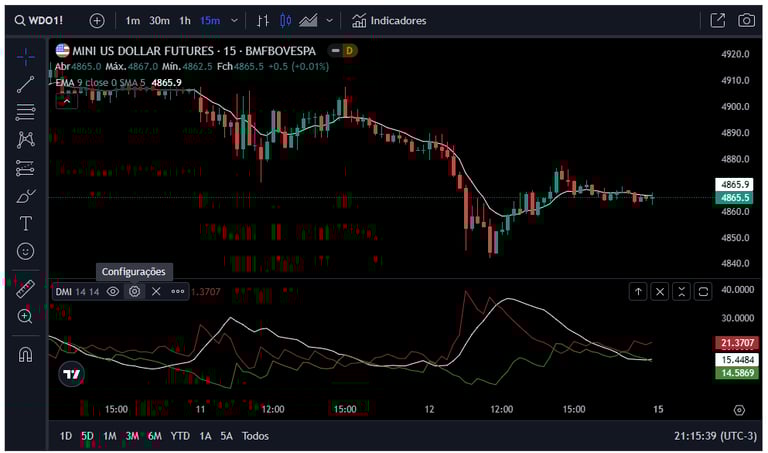Click the TradingView logo
Screen dimensions: 768x453
[72, 375]
